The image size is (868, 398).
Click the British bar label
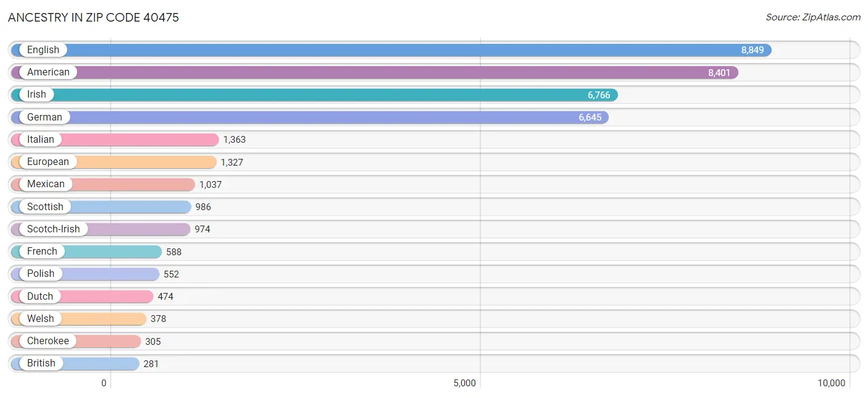pos(41,363)
